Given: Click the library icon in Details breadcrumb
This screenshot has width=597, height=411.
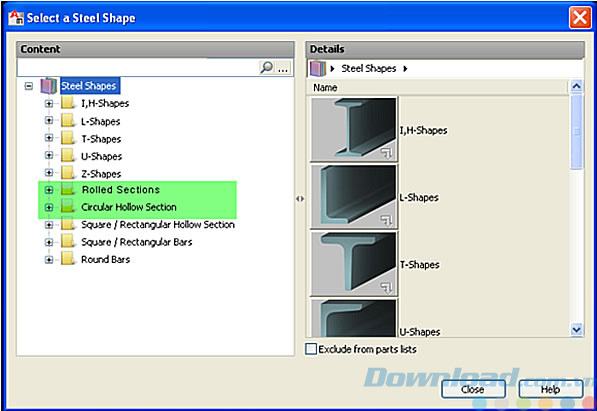Looking at the screenshot, I should coord(318,69).
